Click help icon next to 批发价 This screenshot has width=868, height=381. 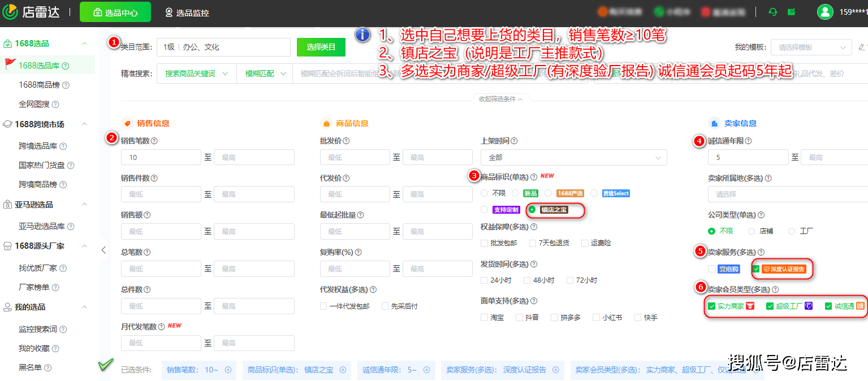tap(346, 141)
